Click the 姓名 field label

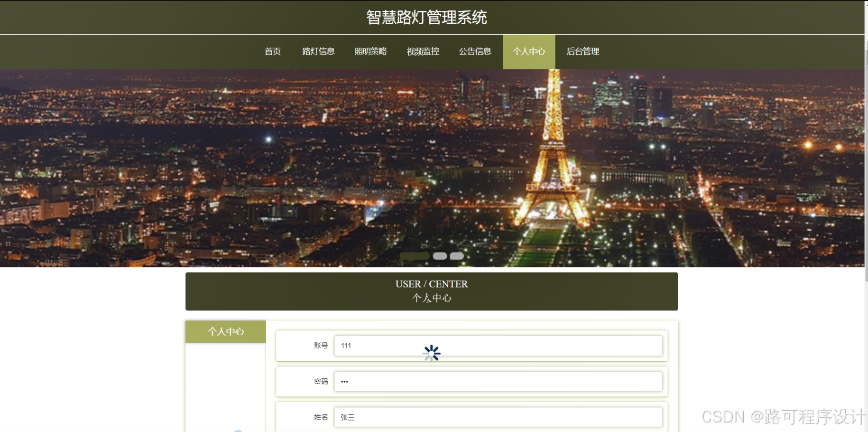pos(321,417)
